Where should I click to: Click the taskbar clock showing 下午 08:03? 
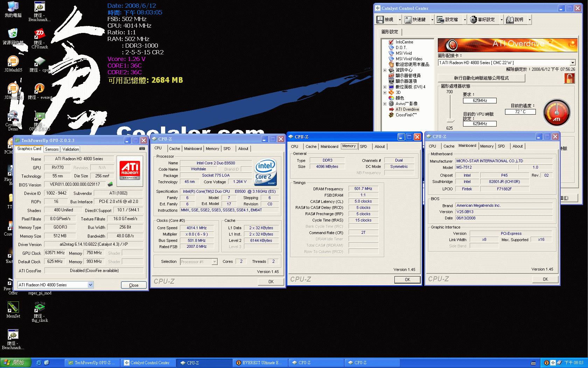click(x=574, y=363)
